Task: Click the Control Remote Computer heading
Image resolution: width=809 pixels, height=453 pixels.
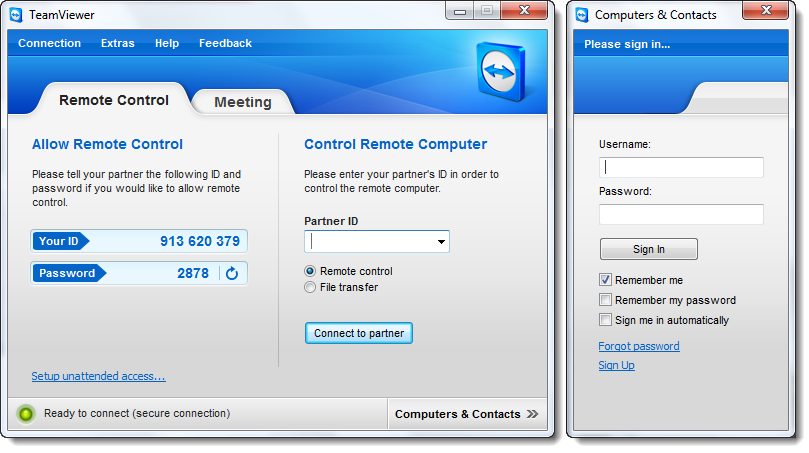Action: pyautogui.click(x=395, y=144)
